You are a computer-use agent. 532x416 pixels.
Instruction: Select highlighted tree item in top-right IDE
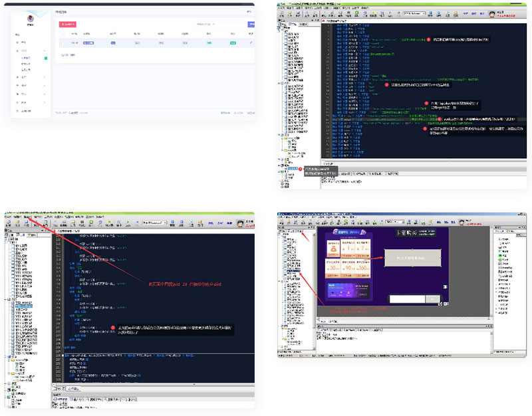(293, 169)
